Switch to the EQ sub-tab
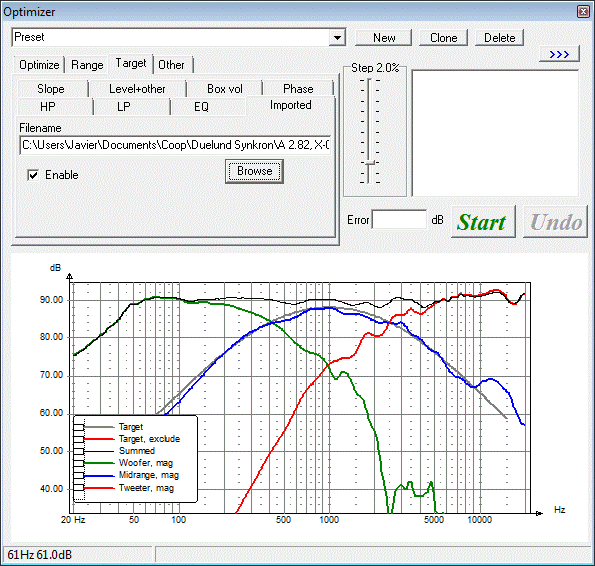 click(x=201, y=107)
